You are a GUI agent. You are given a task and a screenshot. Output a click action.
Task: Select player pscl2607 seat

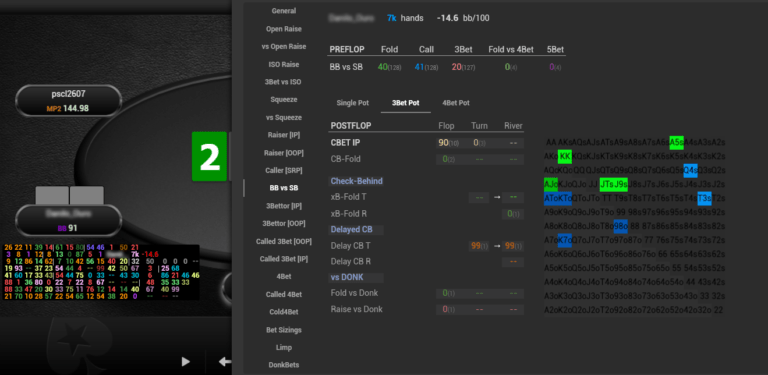68,100
